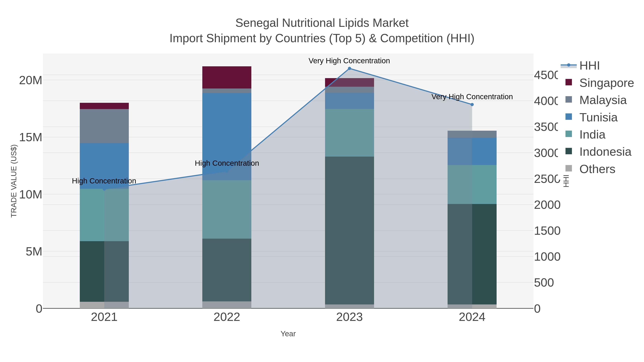Click the 2022 Malaysia bar segment

click(x=227, y=91)
